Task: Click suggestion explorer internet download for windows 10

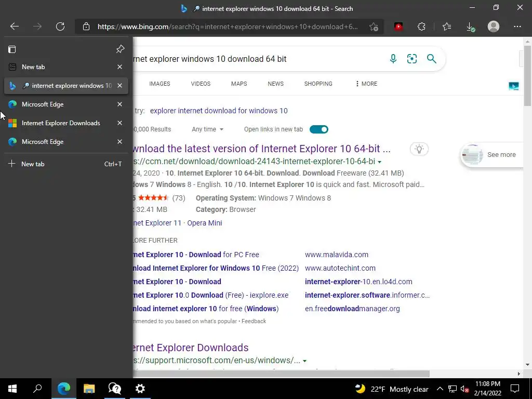Action: (219, 111)
